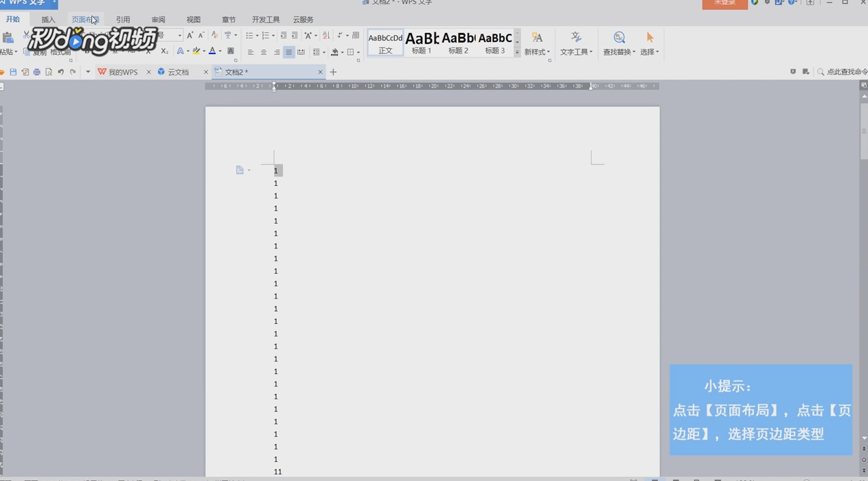Viewport: 868px width, 481px height.
Task: Click print preview icon
Action: pos(49,72)
